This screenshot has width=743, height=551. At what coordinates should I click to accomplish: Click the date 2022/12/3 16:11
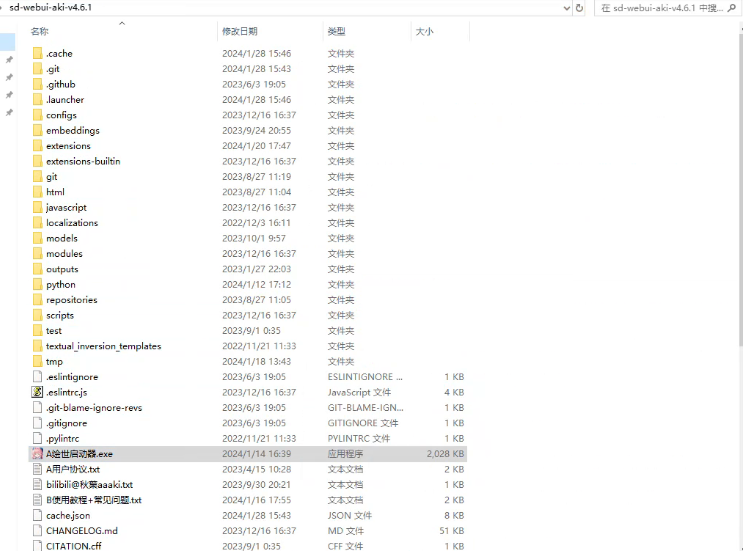click(x=256, y=223)
